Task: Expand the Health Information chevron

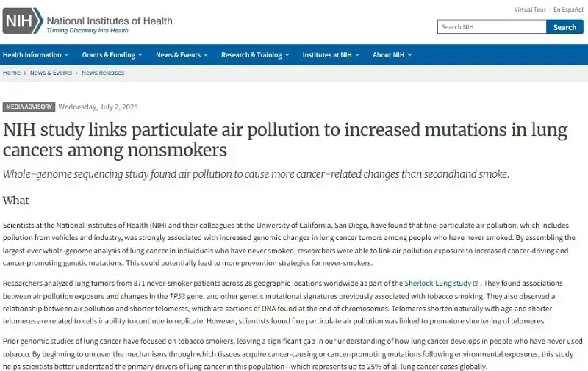Action: coord(66,54)
